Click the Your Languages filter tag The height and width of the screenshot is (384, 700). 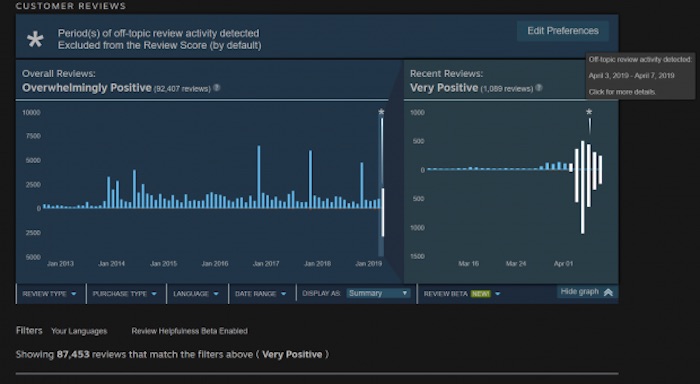(79, 331)
